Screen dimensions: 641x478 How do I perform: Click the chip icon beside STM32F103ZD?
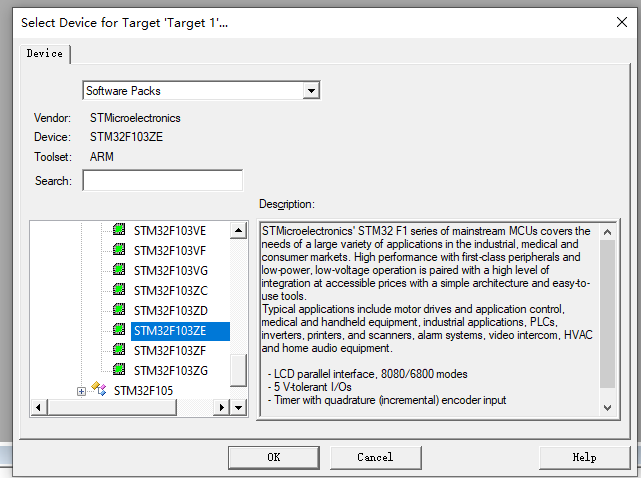point(119,310)
